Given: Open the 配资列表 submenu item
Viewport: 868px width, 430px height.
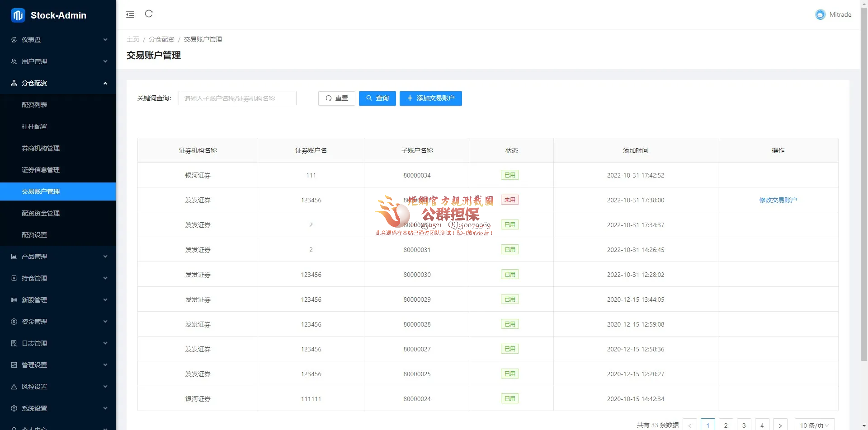Looking at the screenshot, I should pyautogui.click(x=34, y=105).
